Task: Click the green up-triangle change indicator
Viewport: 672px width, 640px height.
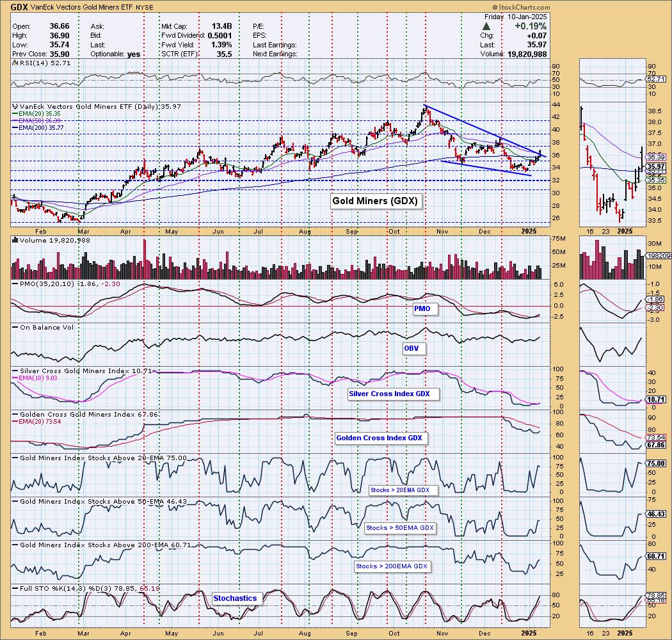Action: point(486,27)
